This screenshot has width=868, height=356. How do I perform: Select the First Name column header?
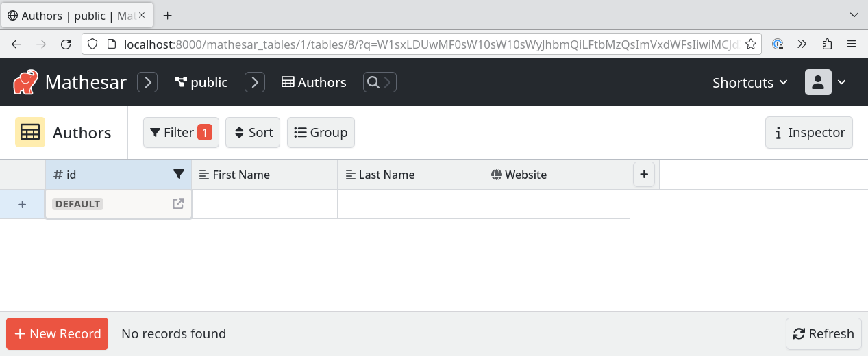(x=264, y=175)
